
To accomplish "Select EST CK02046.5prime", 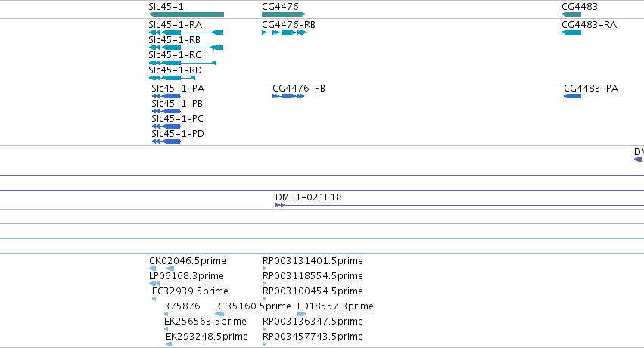I will point(162,269).
